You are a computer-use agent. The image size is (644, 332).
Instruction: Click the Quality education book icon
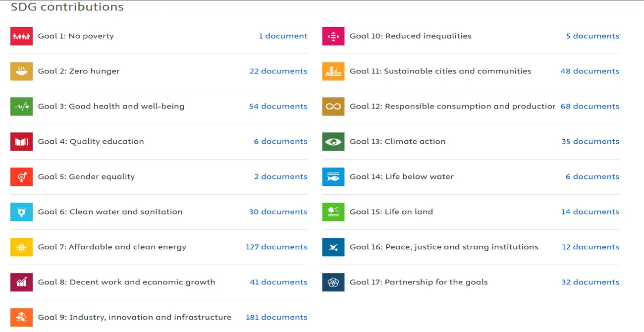point(21,142)
